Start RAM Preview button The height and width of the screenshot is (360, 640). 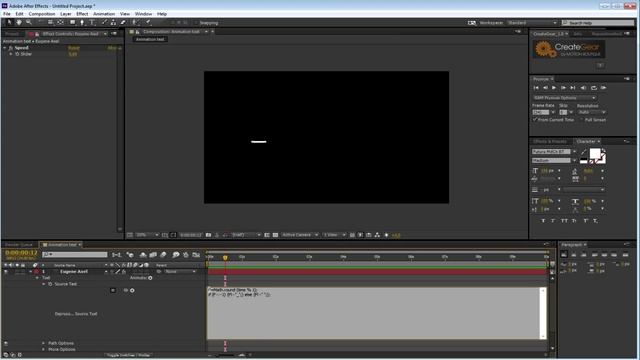tap(603, 88)
